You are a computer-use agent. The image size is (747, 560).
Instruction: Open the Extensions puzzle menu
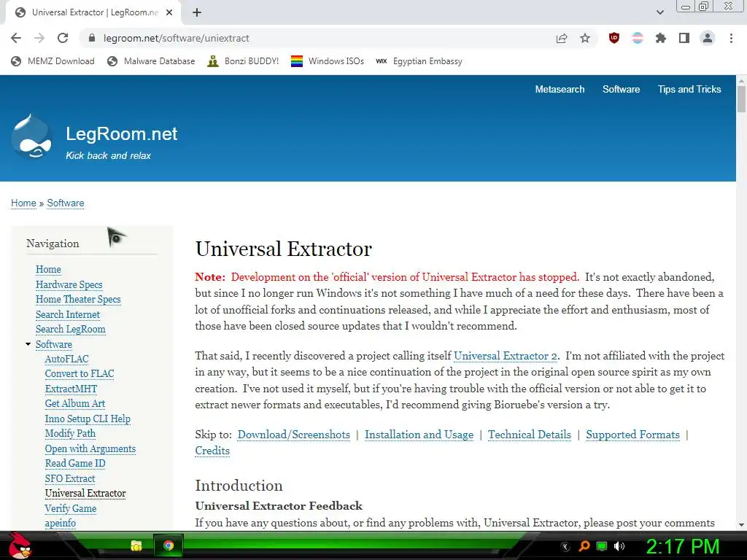pos(661,38)
